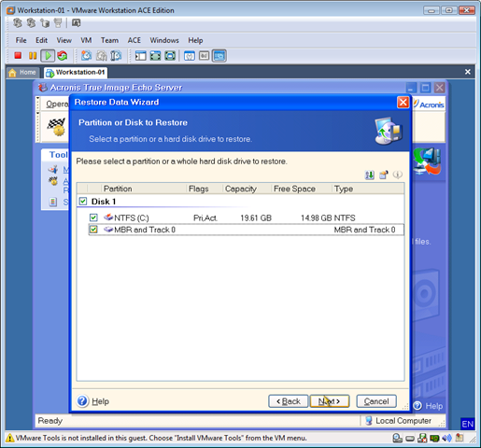Click the summary view toolbar icon
Viewport: 481px width, 448px height.
coord(190,56)
